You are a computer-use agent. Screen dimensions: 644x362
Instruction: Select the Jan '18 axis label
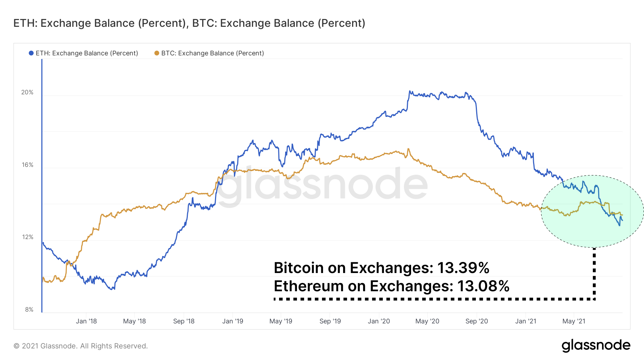[x=86, y=321]
